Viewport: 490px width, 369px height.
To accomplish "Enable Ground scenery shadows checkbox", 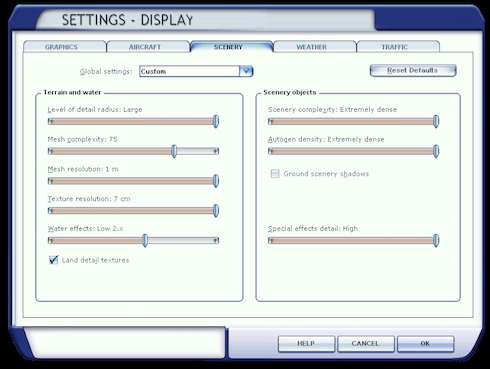I will [275, 173].
